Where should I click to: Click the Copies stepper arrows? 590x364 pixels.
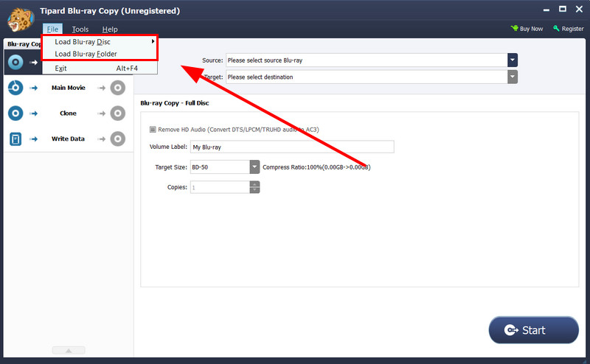(254, 187)
